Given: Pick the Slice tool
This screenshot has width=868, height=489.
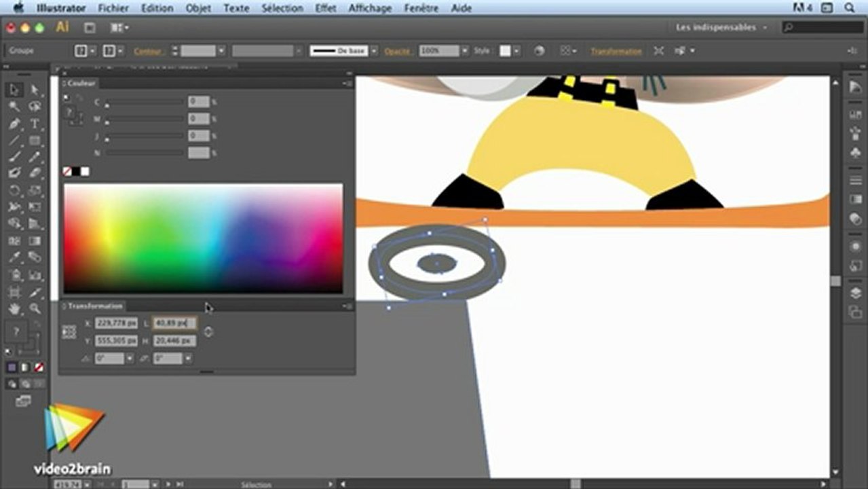Looking at the screenshot, I should pos(35,292).
